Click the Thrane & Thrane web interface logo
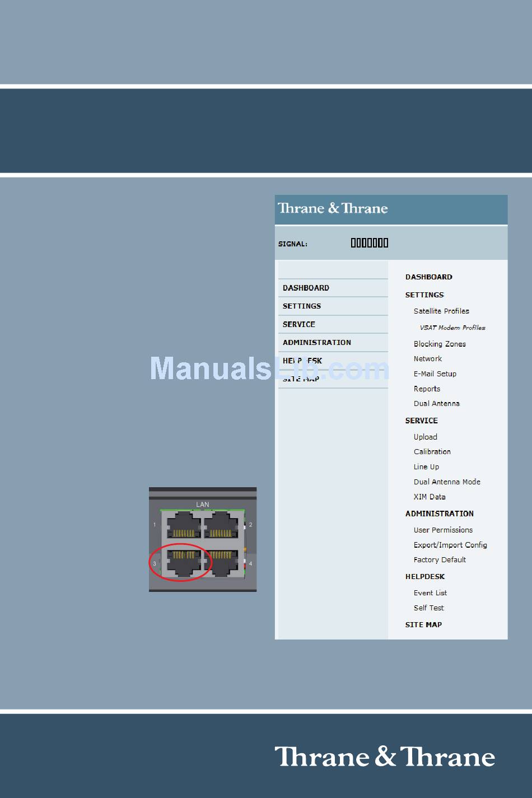532x798 pixels. tap(333, 208)
